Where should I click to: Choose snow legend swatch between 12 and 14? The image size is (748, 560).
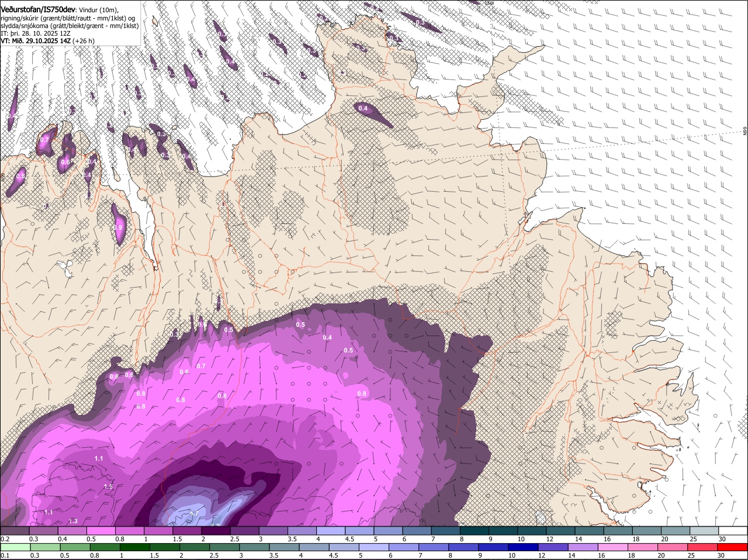tap(560, 530)
